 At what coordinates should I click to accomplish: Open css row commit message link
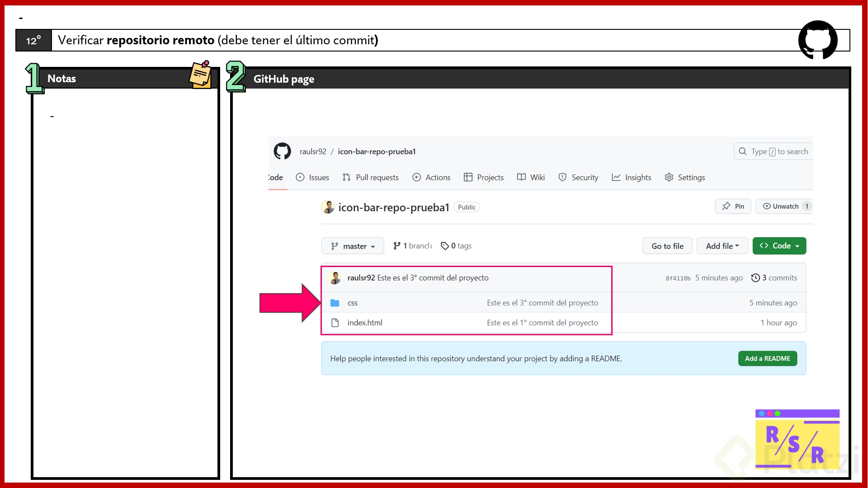pos(542,303)
